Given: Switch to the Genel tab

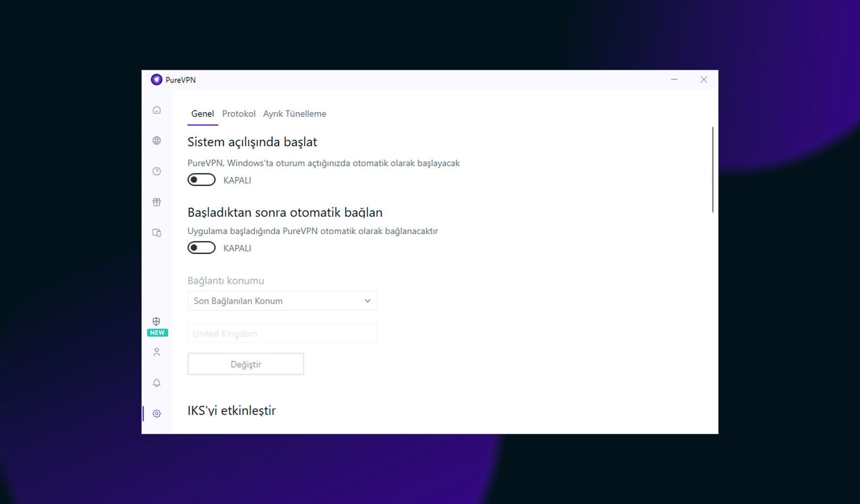Looking at the screenshot, I should [x=203, y=114].
